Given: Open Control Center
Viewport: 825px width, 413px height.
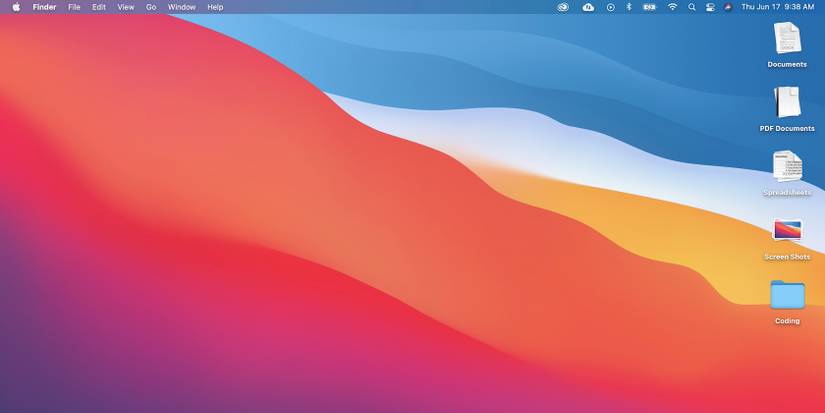Looking at the screenshot, I should pyautogui.click(x=710, y=7).
